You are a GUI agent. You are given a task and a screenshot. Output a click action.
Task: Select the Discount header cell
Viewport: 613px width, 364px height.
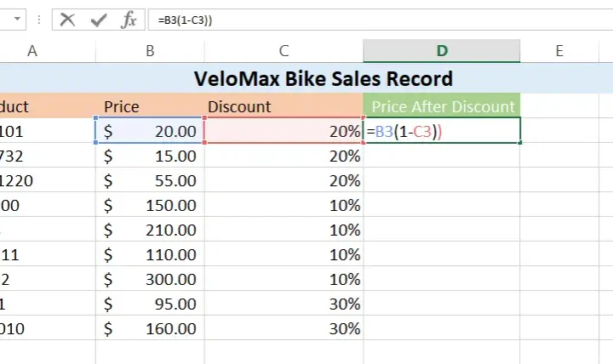284,105
